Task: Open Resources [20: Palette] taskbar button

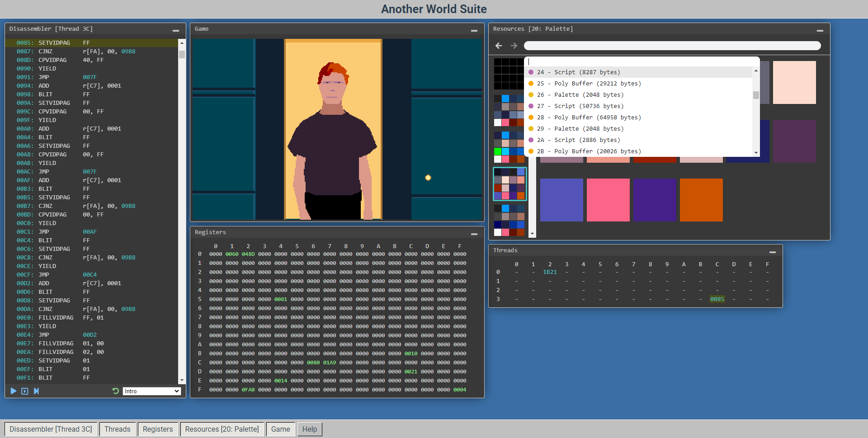Action: click(222, 429)
